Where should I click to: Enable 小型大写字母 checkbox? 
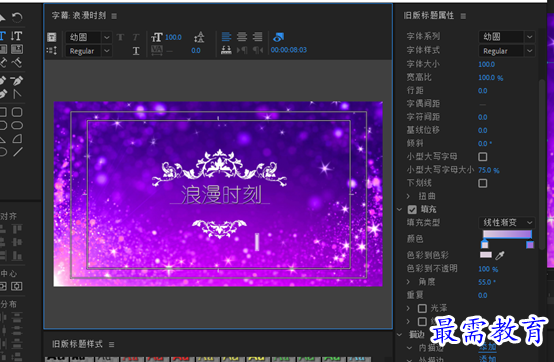coord(483,156)
